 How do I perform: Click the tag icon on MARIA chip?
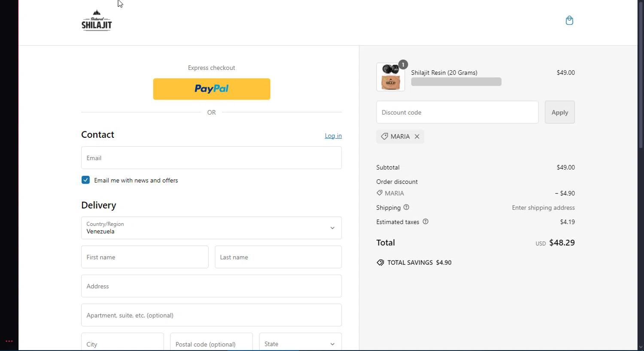384,136
